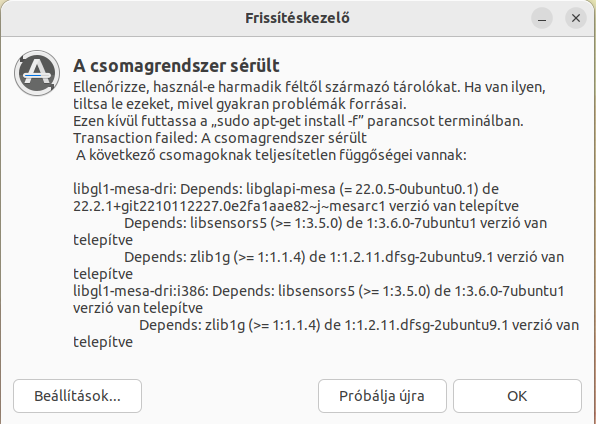Image resolution: width=596 pixels, height=424 pixels.
Task: Select the Transaction failed message line
Action: tap(220, 138)
